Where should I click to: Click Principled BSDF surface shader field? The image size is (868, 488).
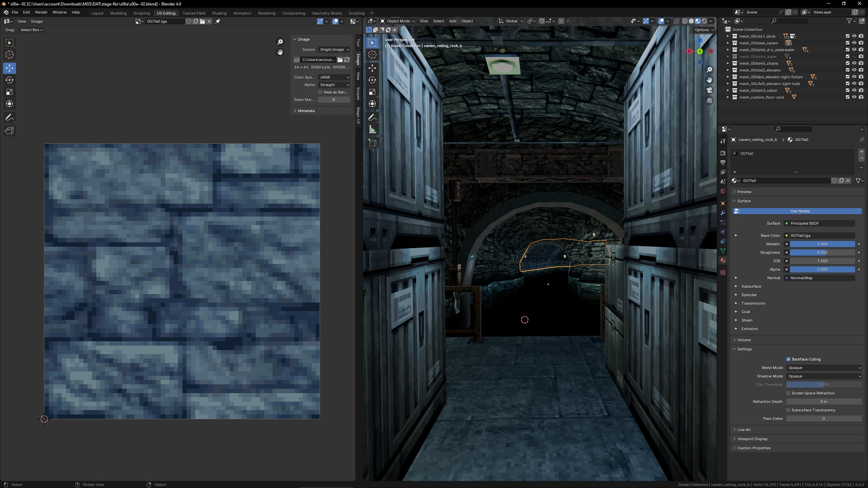pyautogui.click(x=820, y=224)
